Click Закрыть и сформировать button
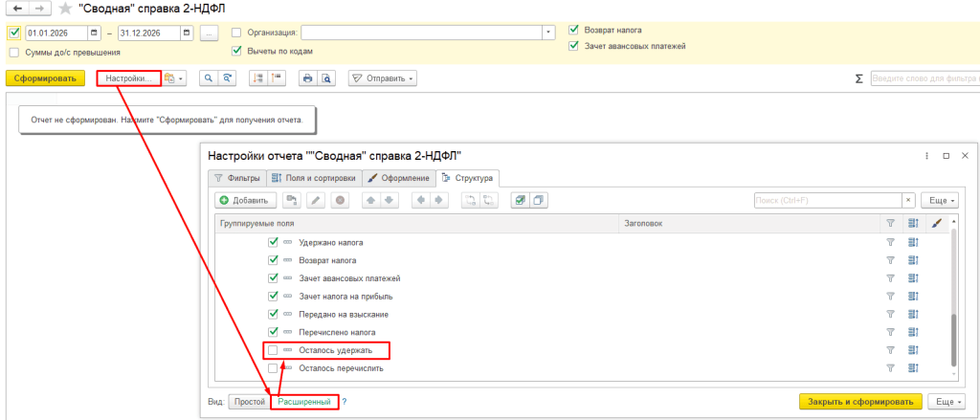This screenshot has width=980, height=420. click(860, 401)
